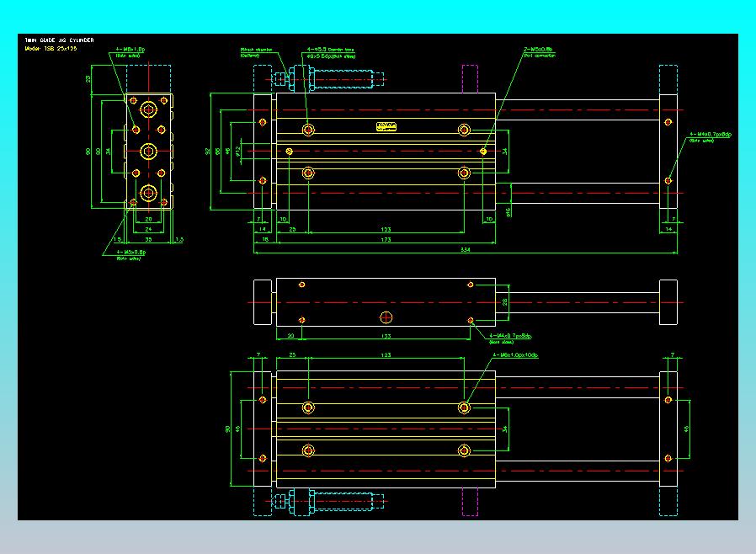Select the 334 overall length dimension
756x554 pixels.
(466, 249)
